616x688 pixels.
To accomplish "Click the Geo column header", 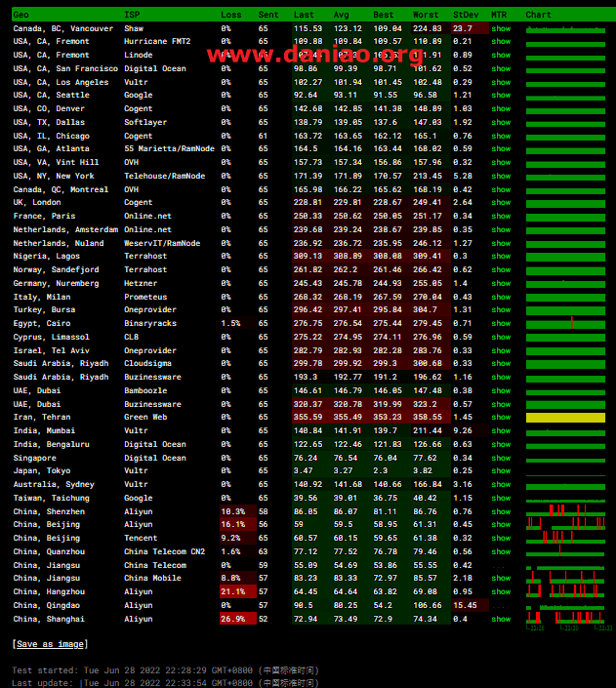I will click(x=21, y=15).
